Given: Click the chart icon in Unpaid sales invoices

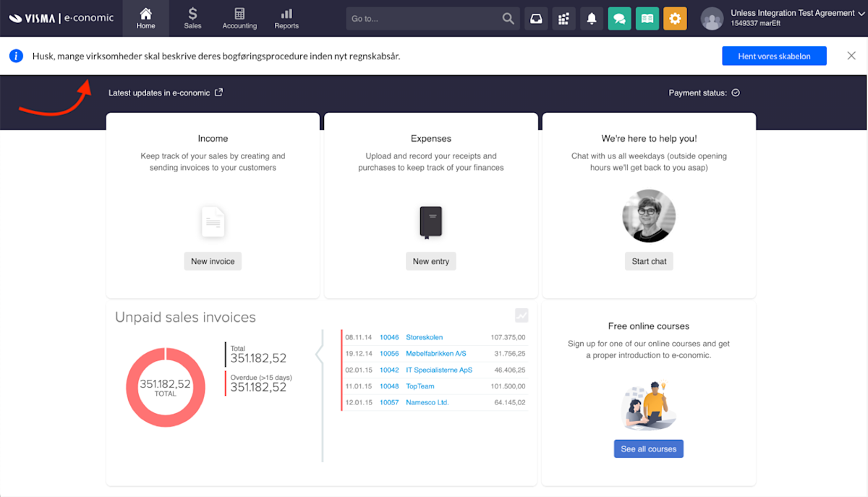Looking at the screenshot, I should 522,315.
